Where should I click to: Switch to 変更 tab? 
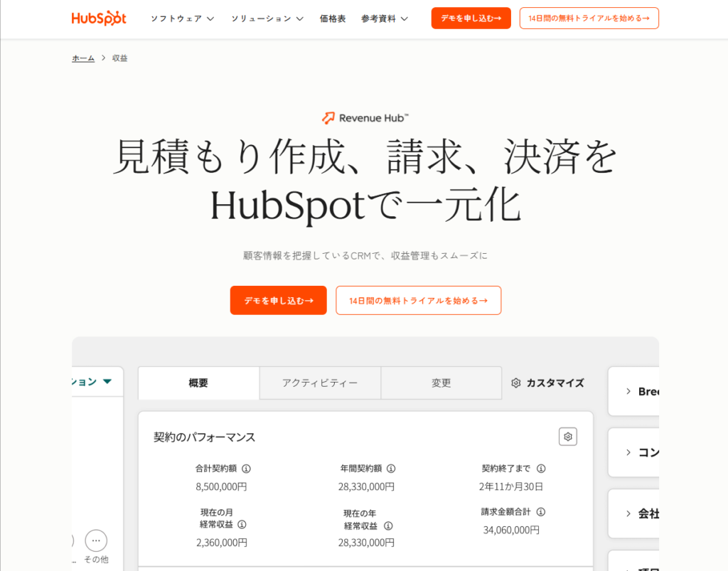click(441, 383)
